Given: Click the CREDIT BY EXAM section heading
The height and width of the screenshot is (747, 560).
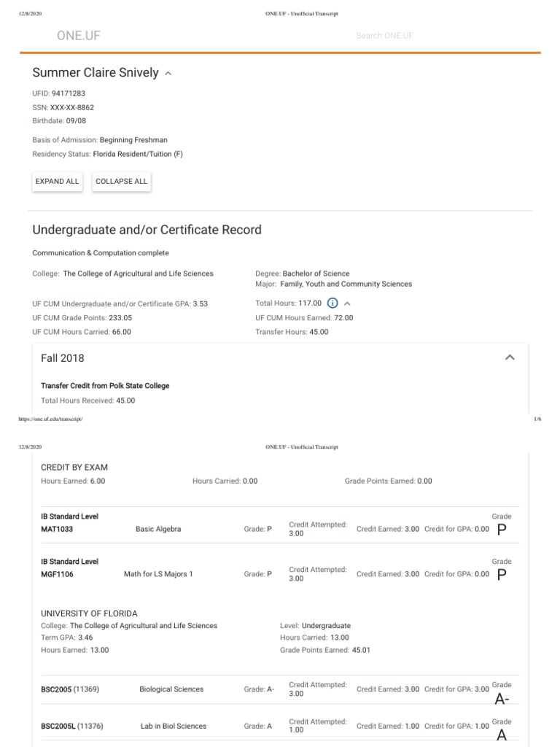Looking at the screenshot, I should [x=74, y=467].
